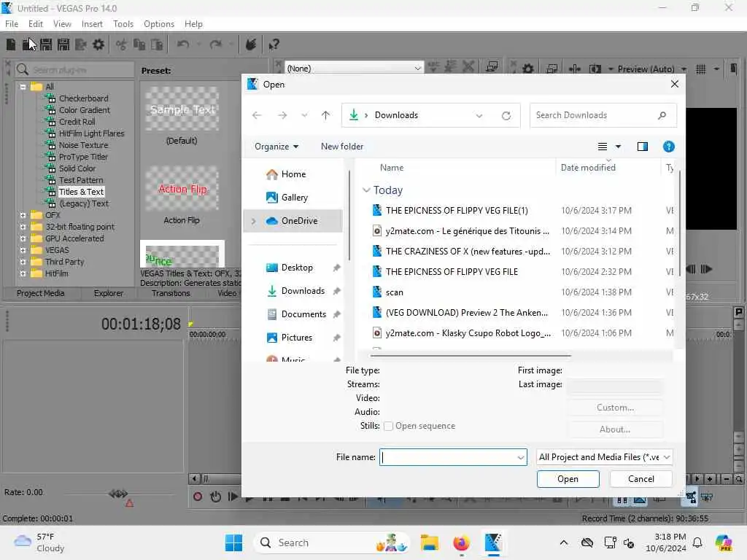Viewport: 747px width, 560px height.
Task: Open Preview (Auto) quality dropdown
Action: tap(684, 69)
